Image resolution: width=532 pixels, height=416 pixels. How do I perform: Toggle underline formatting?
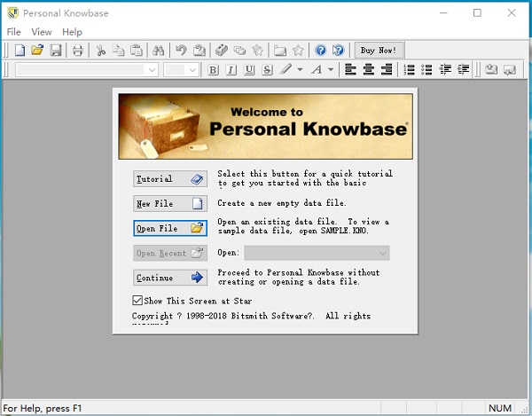click(249, 70)
